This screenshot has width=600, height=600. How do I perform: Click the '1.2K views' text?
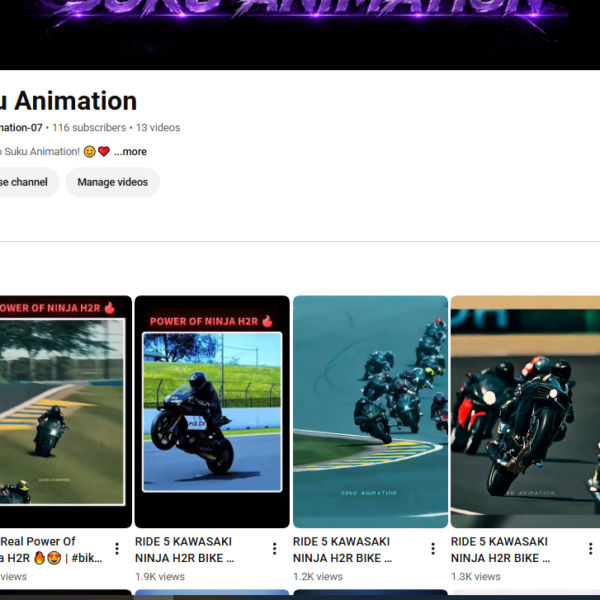point(318,576)
